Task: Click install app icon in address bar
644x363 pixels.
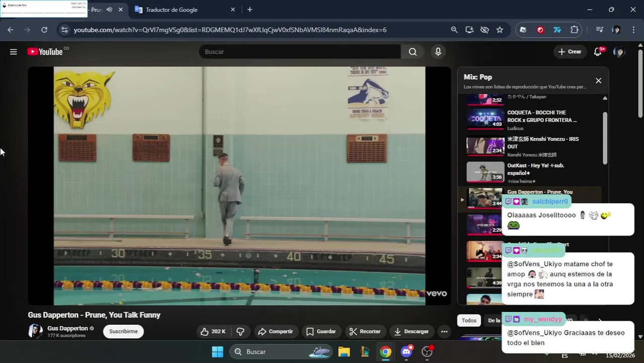Action: (x=469, y=30)
